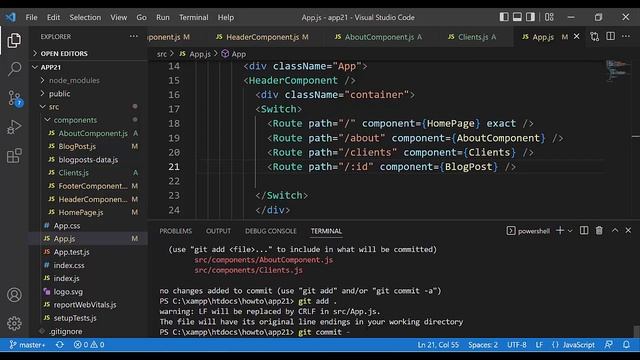Open the Run and Debug view

tap(14, 127)
